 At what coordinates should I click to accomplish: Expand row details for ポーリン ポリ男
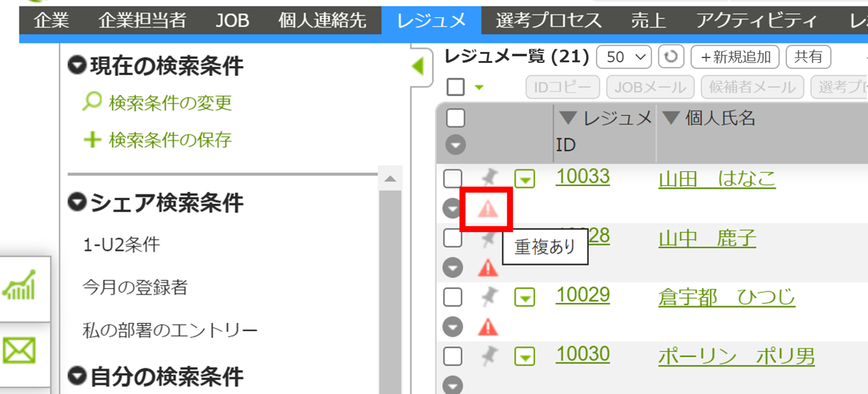453,385
